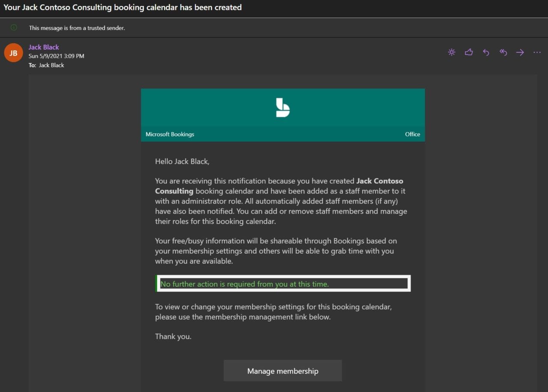Click recipient Jack Black on the To line

pyautogui.click(x=51, y=65)
